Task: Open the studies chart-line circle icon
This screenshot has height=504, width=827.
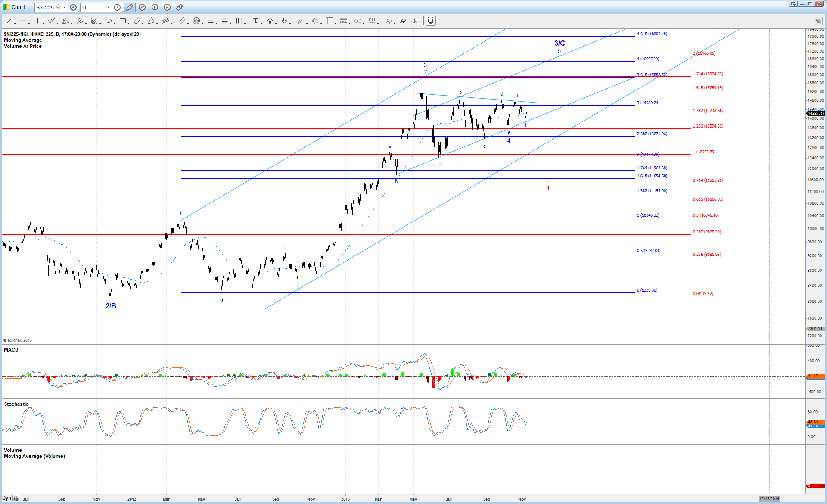Action: click(x=142, y=7)
